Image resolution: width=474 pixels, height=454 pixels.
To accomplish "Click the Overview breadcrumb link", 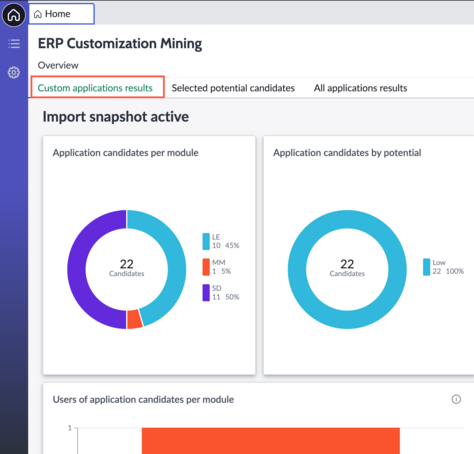I will pyautogui.click(x=58, y=65).
